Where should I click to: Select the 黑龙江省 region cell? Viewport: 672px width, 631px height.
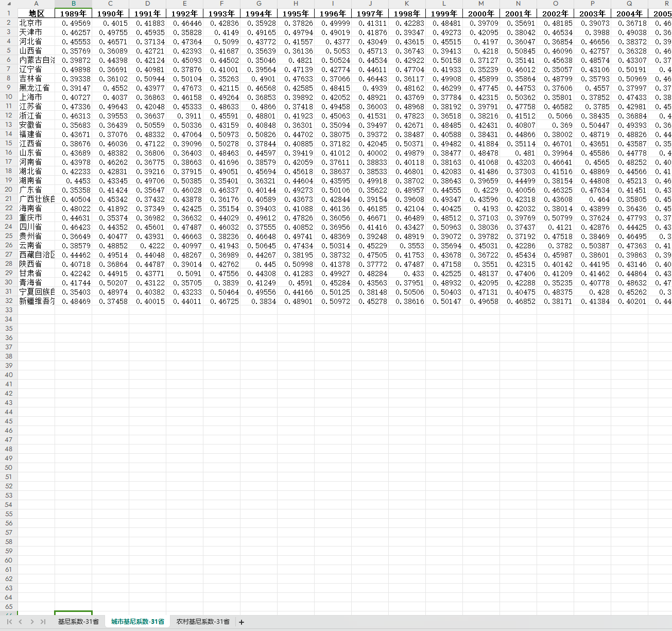(x=36, y=88)
